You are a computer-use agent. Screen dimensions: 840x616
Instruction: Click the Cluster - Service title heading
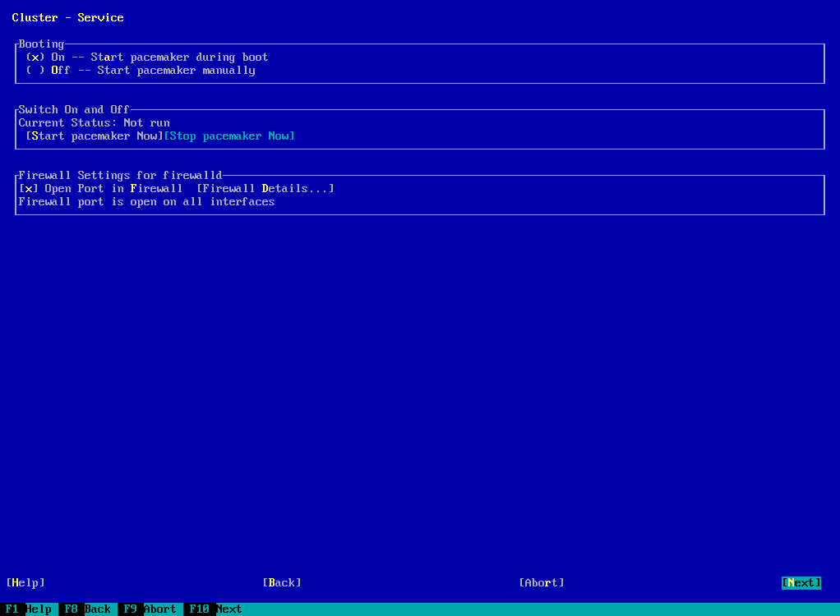tap(68, 17)
